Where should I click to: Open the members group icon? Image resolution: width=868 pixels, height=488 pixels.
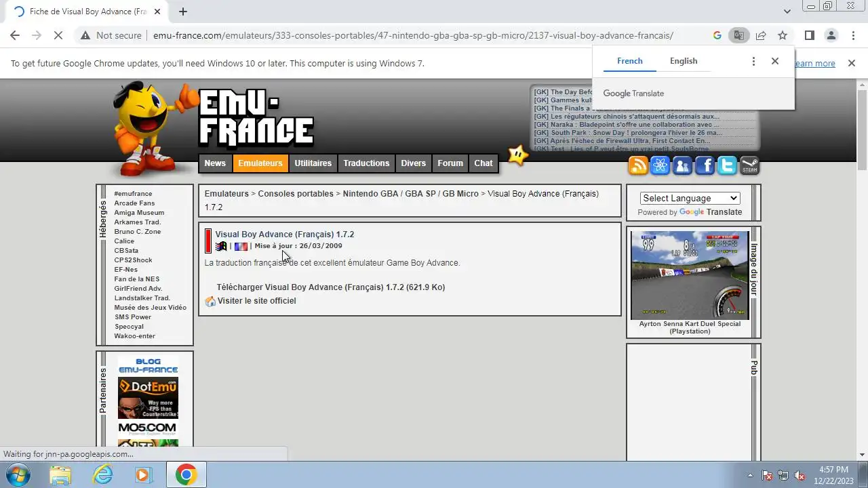[x=683, y=165]
